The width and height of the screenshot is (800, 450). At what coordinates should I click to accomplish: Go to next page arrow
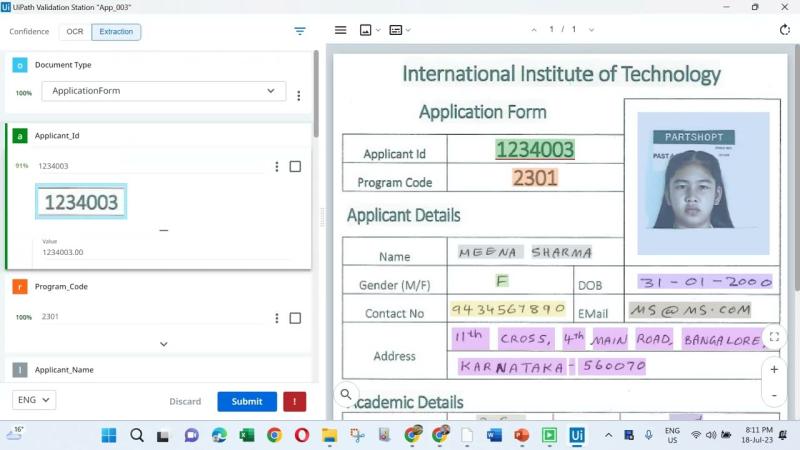point(591,30)
